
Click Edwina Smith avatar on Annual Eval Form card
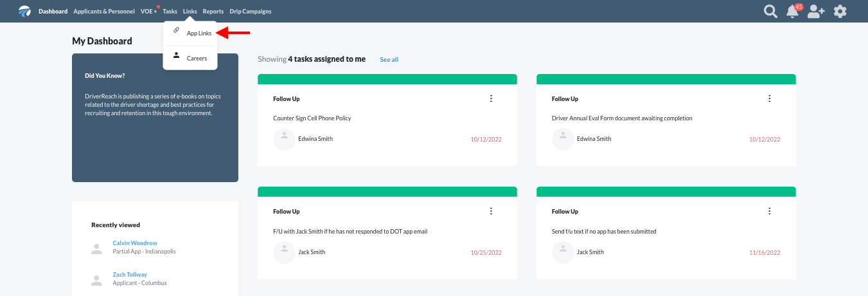(563, 139)
